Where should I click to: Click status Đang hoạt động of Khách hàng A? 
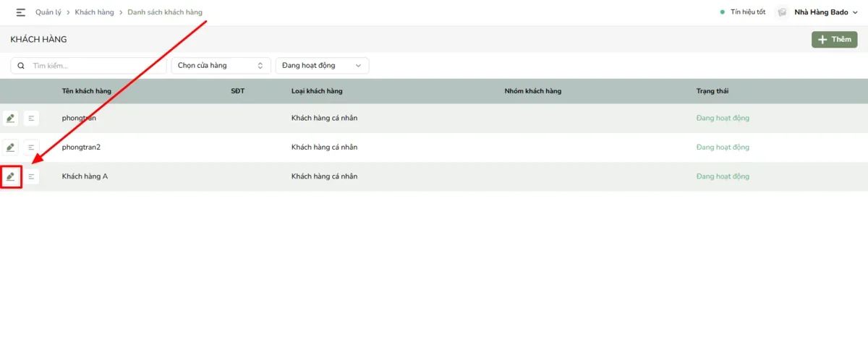pos(723,176)
